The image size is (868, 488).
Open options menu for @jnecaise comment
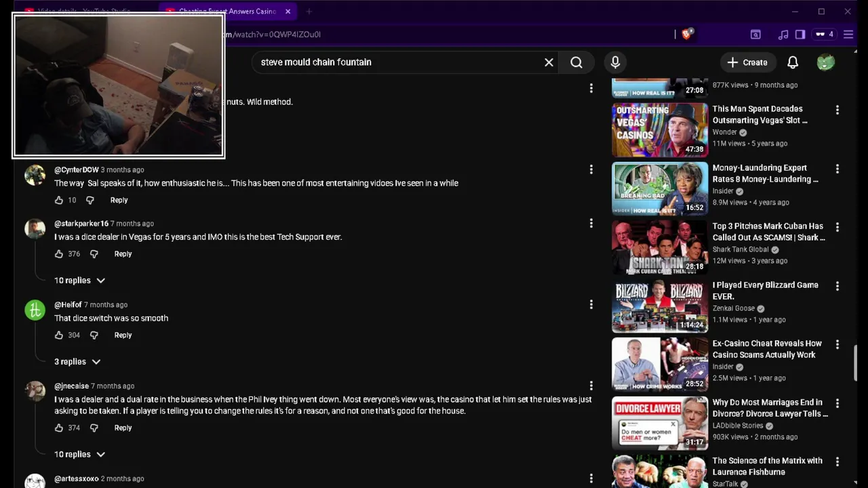click(x=591, y=386)
